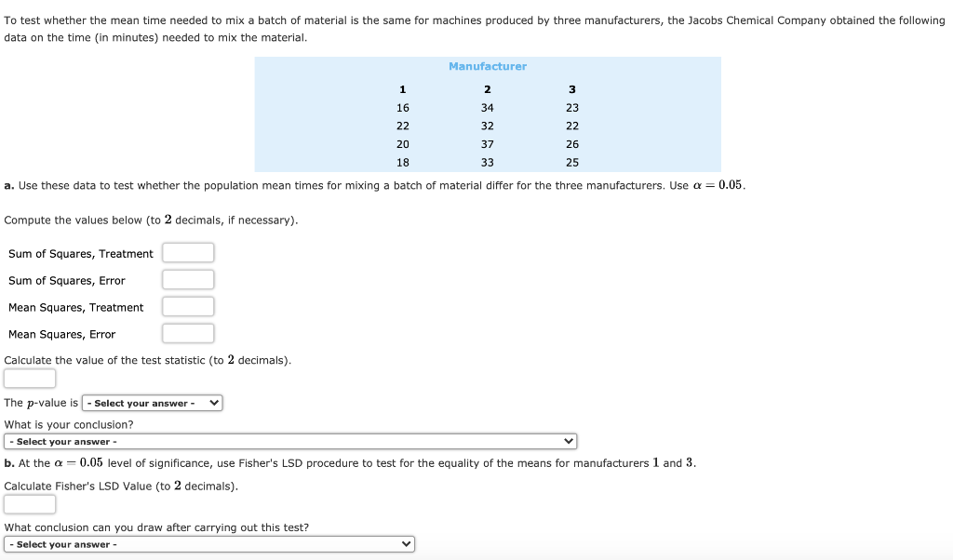Click the Mean Squares, Error input box
Screen dimensions: 953x560
[188, 333]
